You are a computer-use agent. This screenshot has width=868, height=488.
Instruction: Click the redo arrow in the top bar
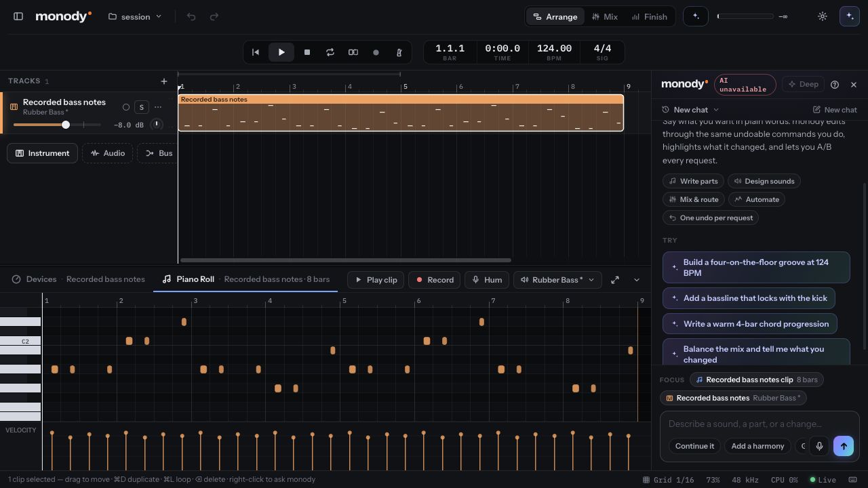coord(214,16)
